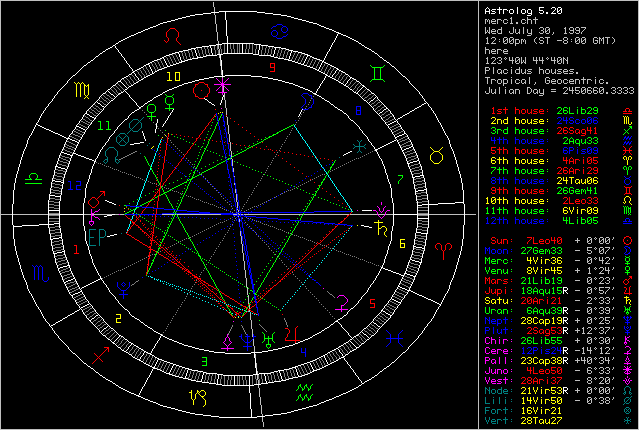
Task: Select the blue Cancer sign on the outer ring
Action: click(x=280, y=31)
